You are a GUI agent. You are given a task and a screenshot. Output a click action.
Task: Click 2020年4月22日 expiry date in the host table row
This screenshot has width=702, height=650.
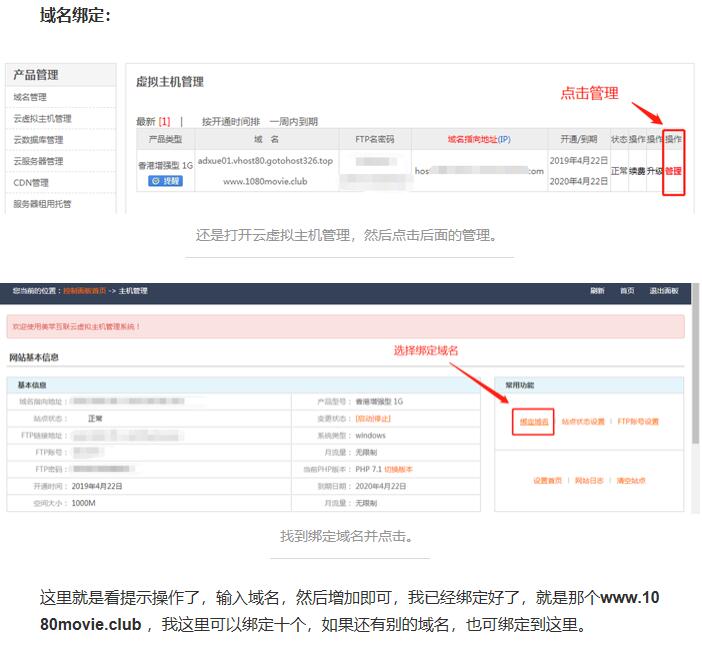578,181
